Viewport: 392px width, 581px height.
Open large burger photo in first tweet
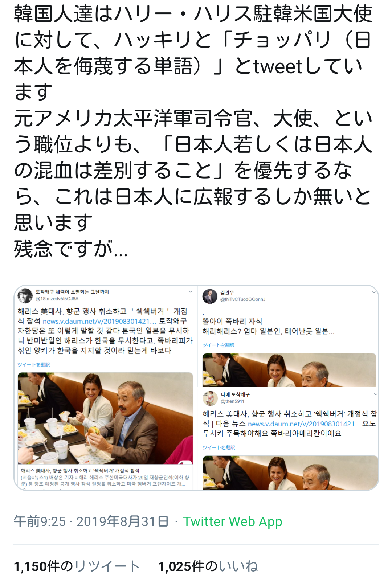[x=105, y=418]
